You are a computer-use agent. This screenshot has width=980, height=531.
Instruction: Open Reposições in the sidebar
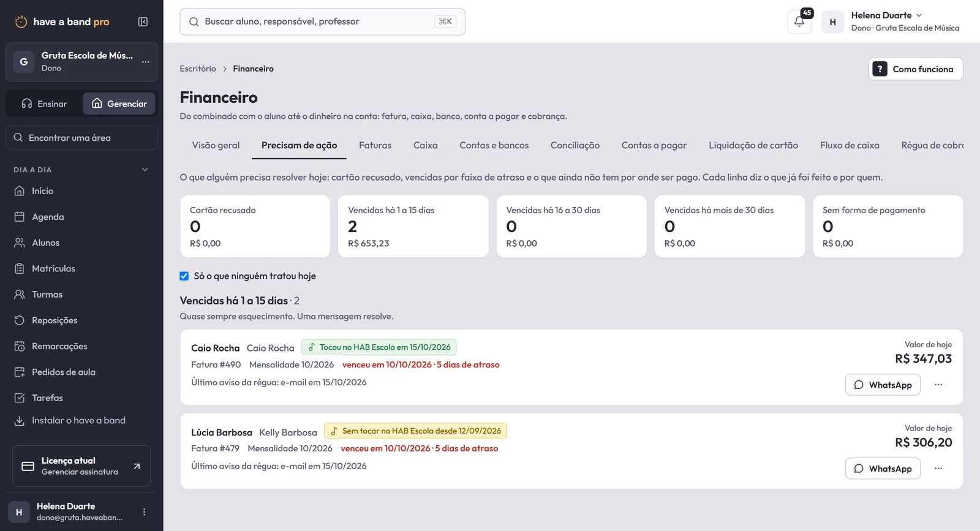click(81, 320)
